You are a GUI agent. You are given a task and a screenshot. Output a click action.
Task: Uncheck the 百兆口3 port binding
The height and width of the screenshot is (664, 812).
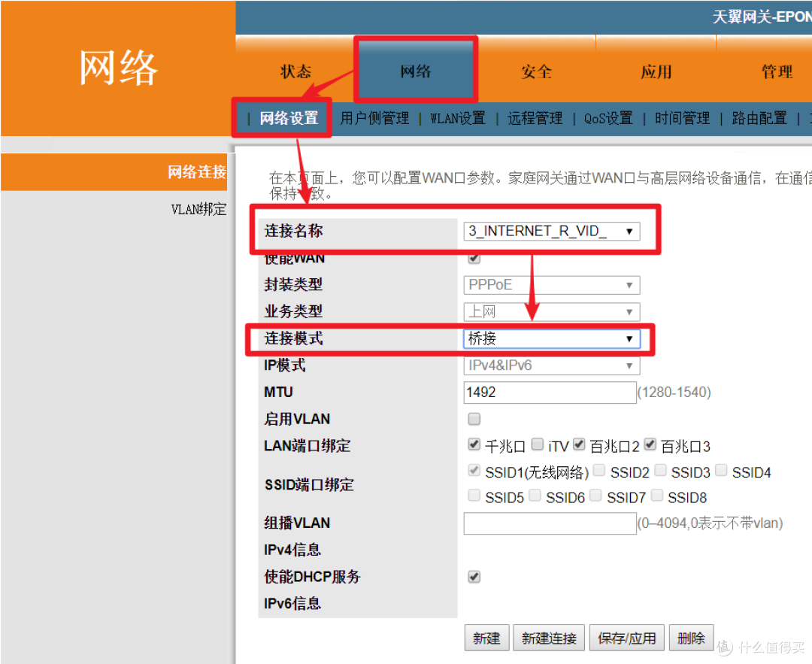tap(650, 444)
